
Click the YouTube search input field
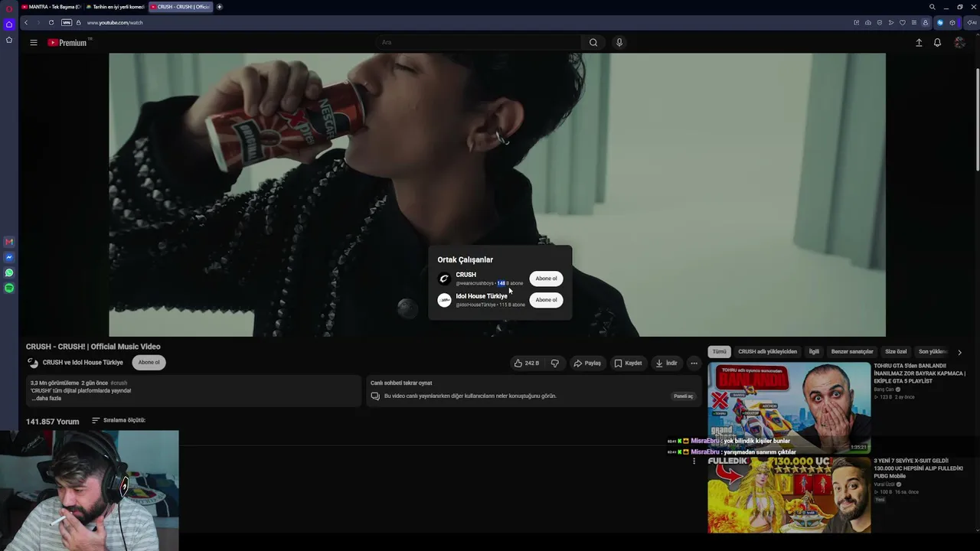tap(479, 43)
